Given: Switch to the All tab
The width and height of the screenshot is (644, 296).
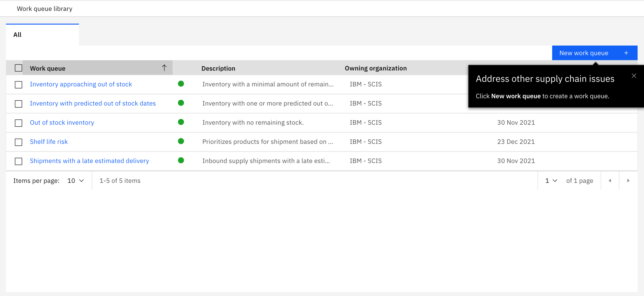Looking at the screenshot, I should click(x=17, y=35).
